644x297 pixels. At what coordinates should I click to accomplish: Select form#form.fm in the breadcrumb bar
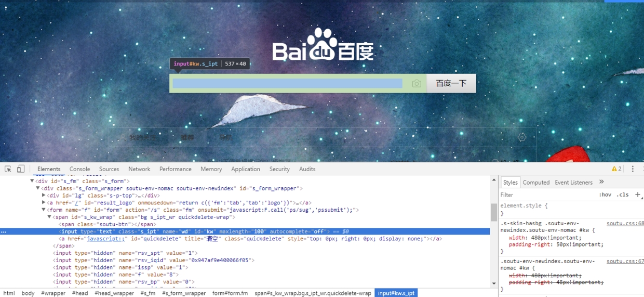point(230,293)
